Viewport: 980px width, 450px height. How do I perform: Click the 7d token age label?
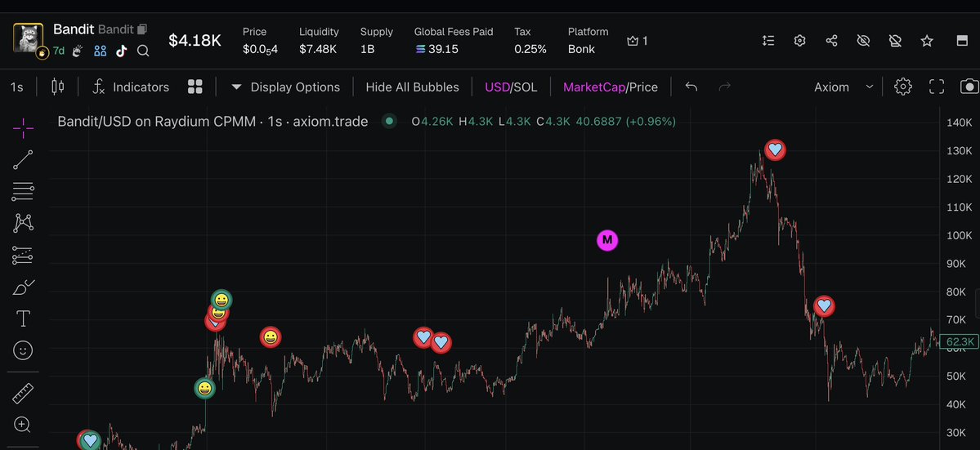point(58,51)
